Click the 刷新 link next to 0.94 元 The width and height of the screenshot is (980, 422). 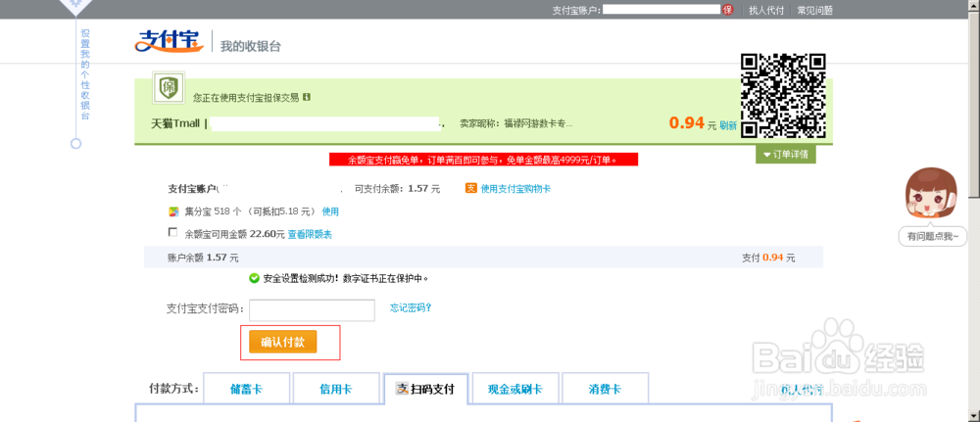(x=728, y=125)
